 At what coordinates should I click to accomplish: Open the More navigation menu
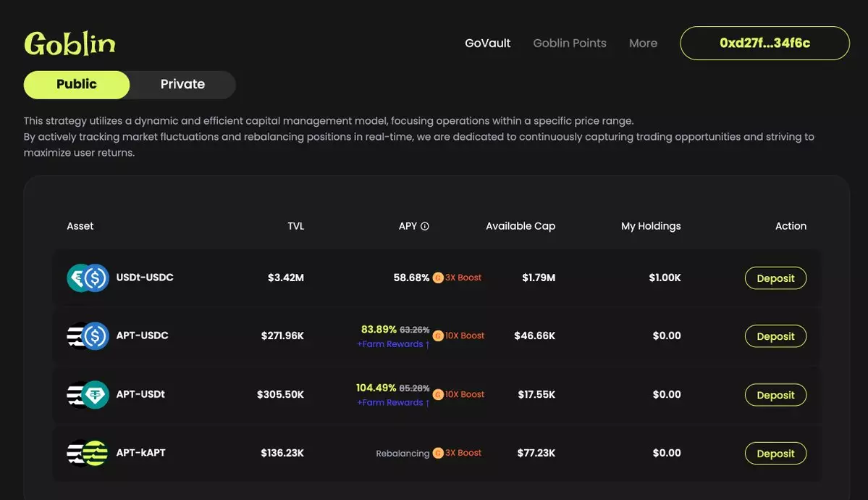643,43
